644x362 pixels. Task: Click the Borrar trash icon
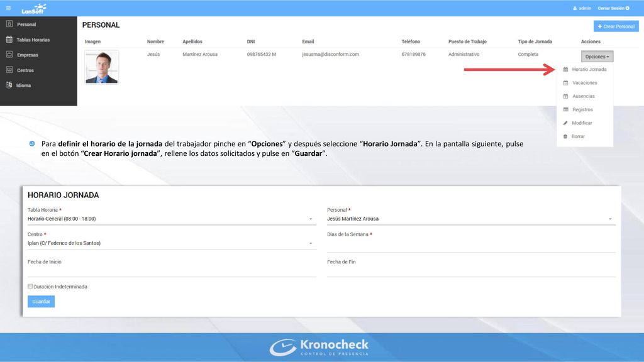click(565, 136)
